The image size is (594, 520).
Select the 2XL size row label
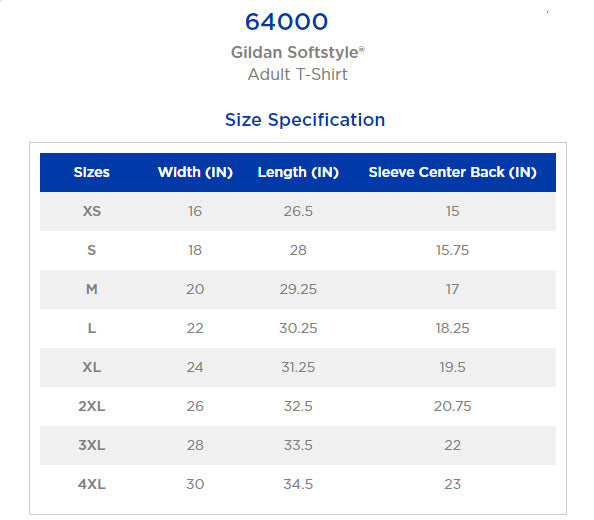[x=92, y=406]
